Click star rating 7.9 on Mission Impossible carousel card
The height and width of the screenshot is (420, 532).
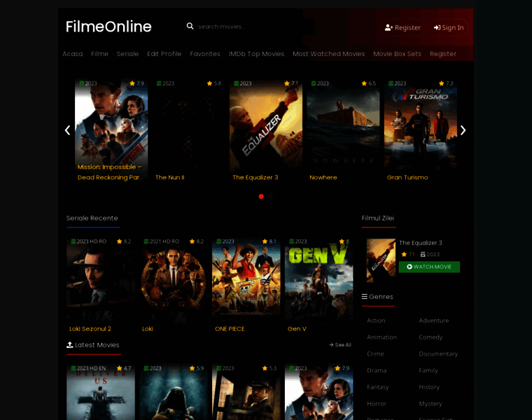(136, 83)
